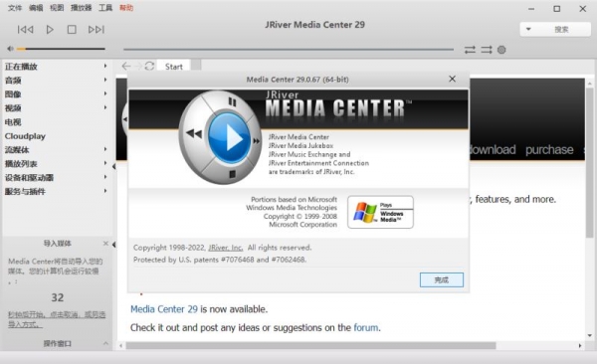Select 正在播放 in the sidebar tree

(21, 67)
